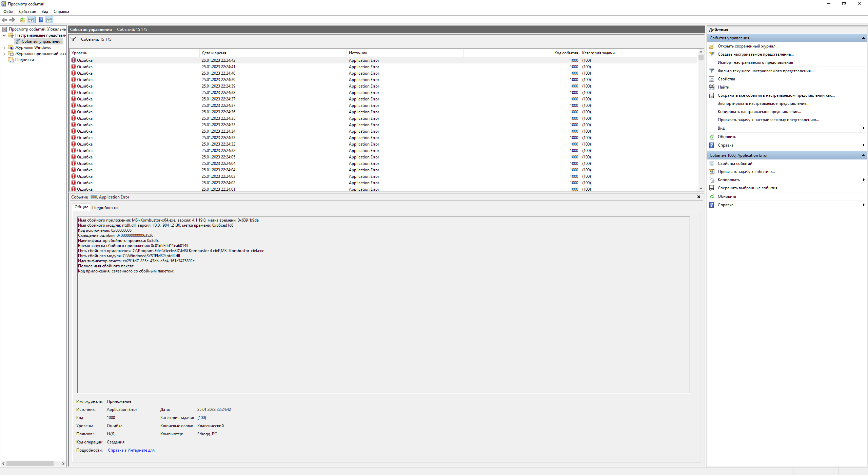Expand Журналы приложений и служб node
The width and height of the screenshot is (868, 475).
[4, 54]
